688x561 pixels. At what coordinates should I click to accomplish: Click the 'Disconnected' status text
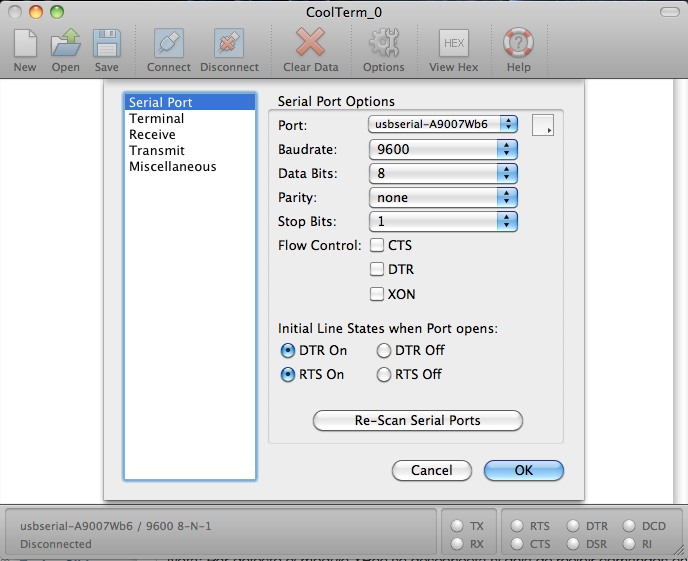(56, 544)
